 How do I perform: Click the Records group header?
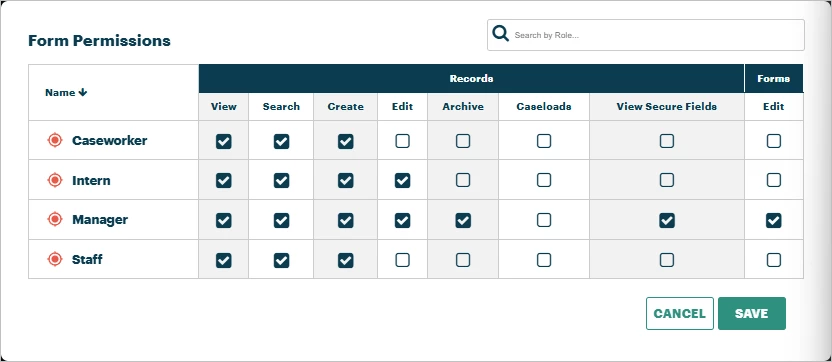pos(471,79)
